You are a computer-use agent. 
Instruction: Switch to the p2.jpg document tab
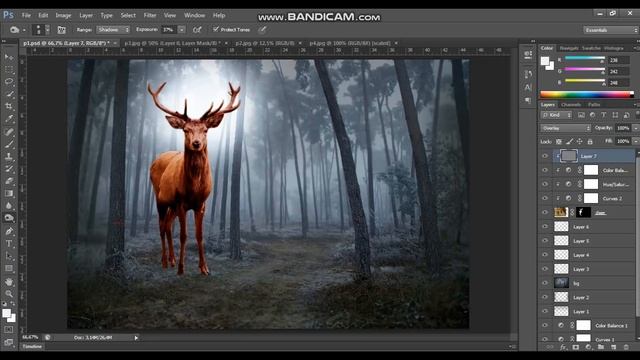tap(265, 43)
